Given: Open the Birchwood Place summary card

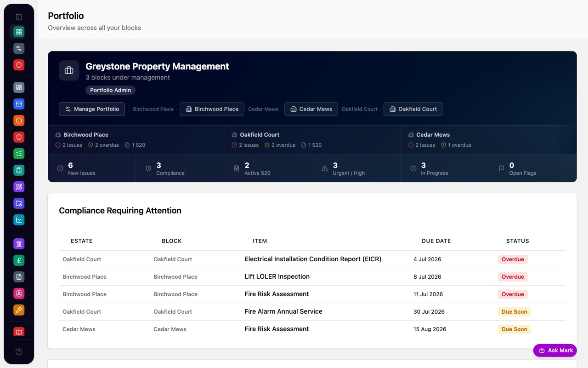Looking at the screenshot, I should pyautogui.click(x=136, y=140).
